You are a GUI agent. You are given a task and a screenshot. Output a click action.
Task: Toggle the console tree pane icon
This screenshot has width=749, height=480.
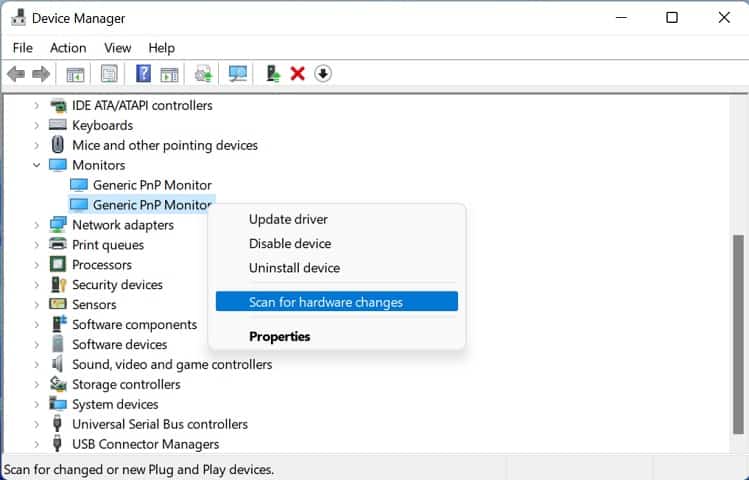tap(75, 75)
